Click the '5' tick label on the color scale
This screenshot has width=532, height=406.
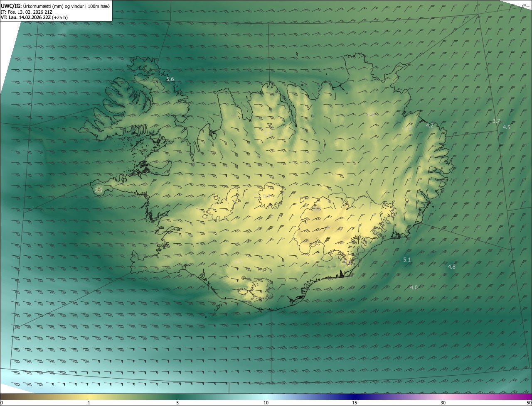click(177, 403)
